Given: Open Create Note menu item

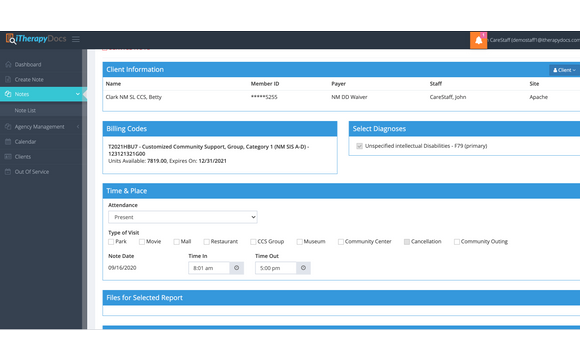Looking at the screenshot, I should point(29,79).
